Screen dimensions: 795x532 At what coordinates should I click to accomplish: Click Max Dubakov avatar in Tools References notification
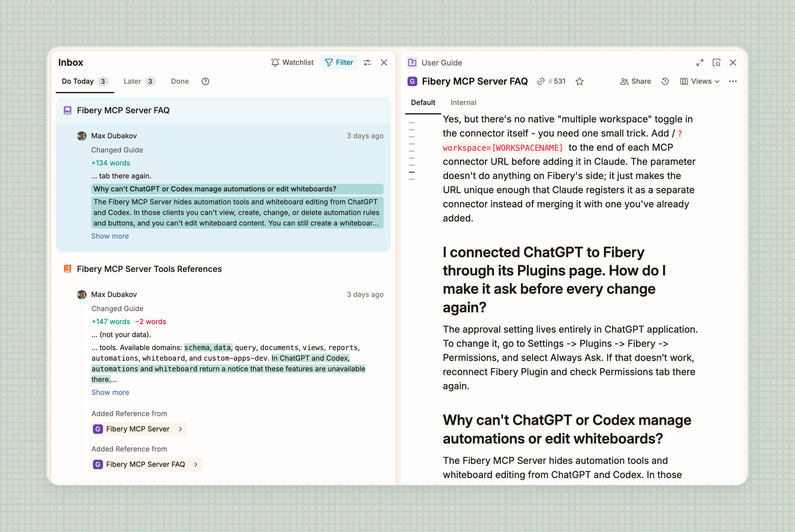[x=82, y=295]
